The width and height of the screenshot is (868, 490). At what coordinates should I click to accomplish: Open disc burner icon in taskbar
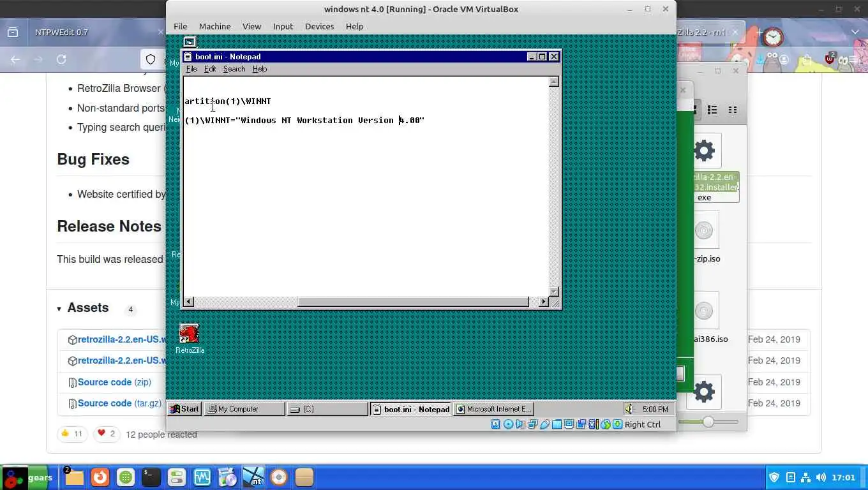pyautogui.click(x=279, y=477)
